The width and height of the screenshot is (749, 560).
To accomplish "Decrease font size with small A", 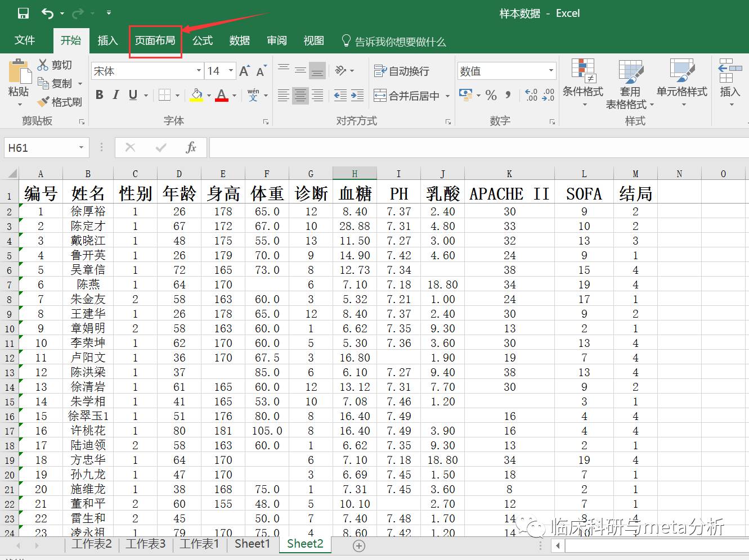I will (x=261, y=71).
